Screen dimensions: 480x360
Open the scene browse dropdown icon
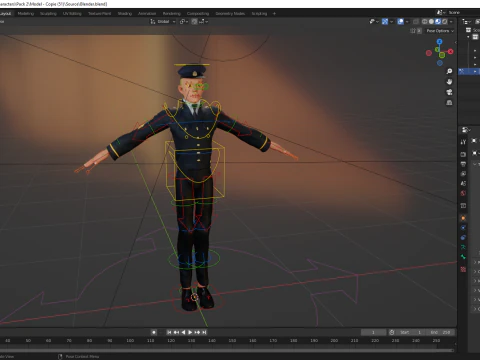click(441, 12)
